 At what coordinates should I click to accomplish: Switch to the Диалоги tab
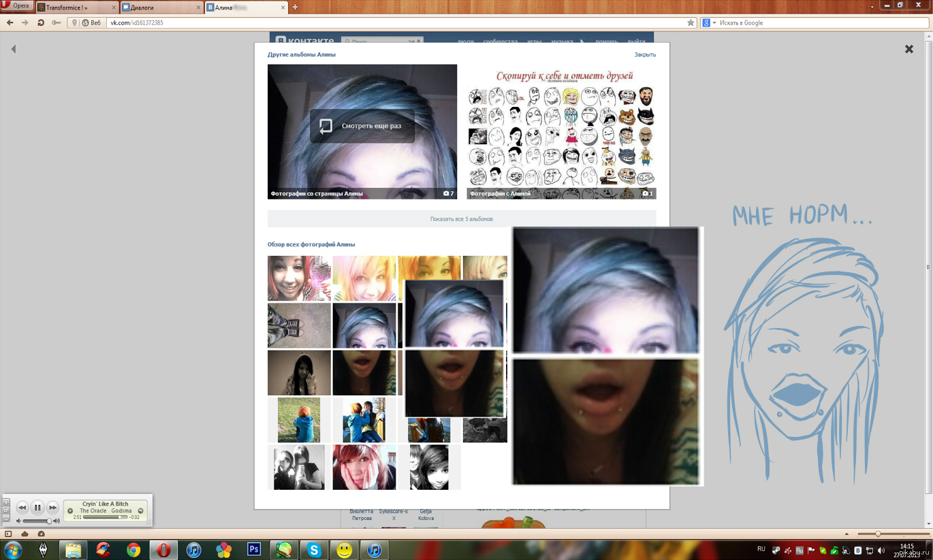coord(160,7)
